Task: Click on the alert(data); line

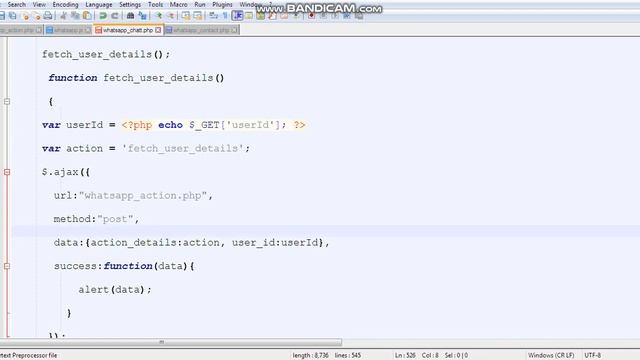Action: tap(115, 290)
